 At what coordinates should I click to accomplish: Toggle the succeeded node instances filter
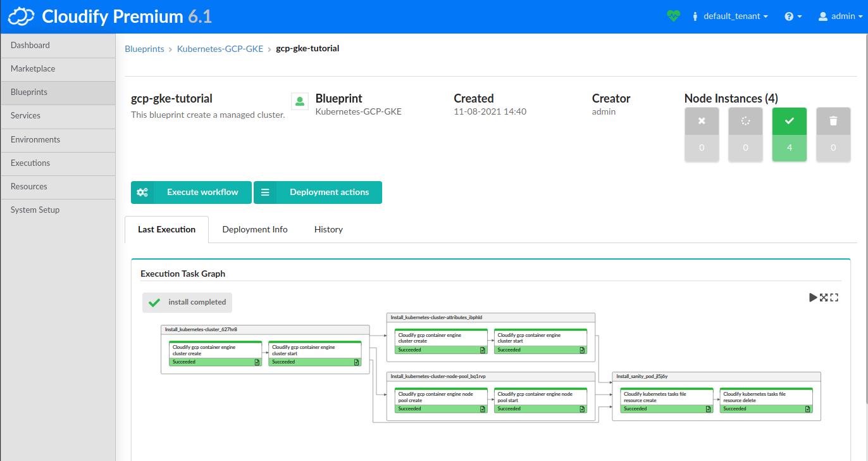tap(790, 121)
